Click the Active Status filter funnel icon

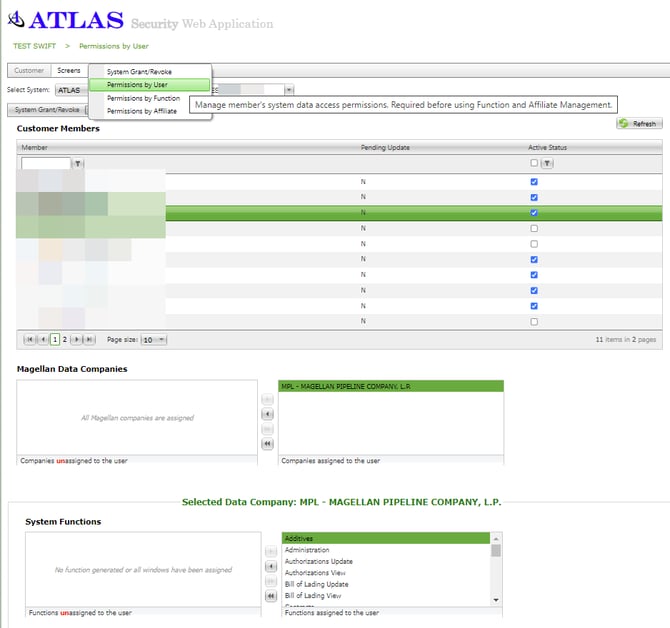(547, 163)
